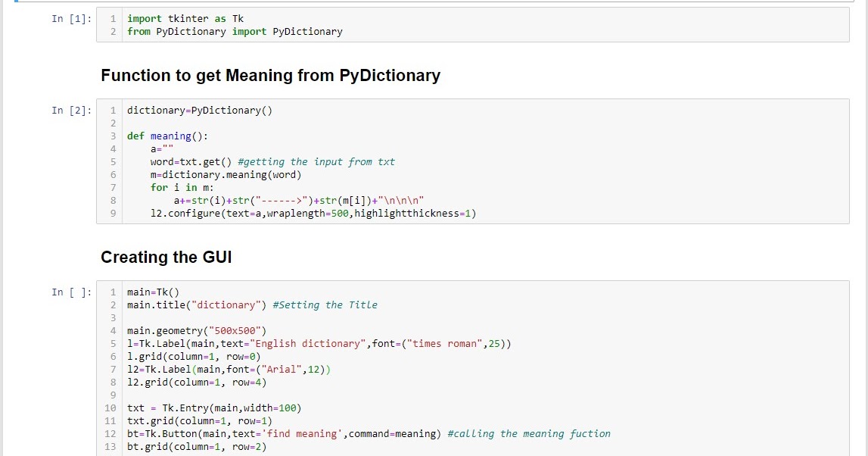
Task: Click the "Creating the GUI" heading
Action: click(168, 257)
